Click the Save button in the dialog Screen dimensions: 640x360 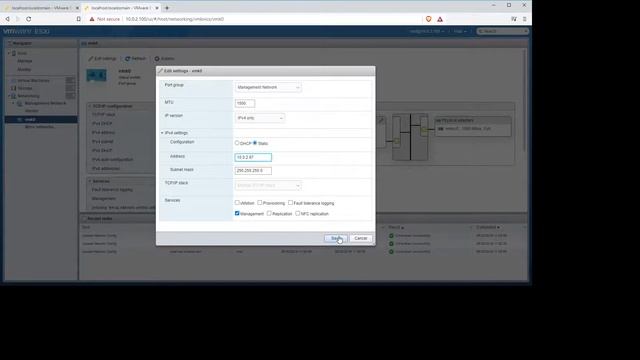(x=336, y=238)
